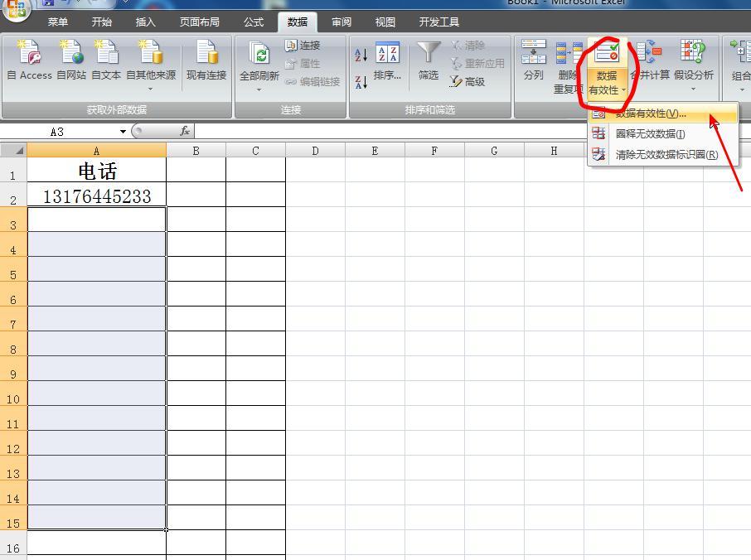This screenshot has height=560, width=751.
Task: Select column D header
Action: point(315,151)
